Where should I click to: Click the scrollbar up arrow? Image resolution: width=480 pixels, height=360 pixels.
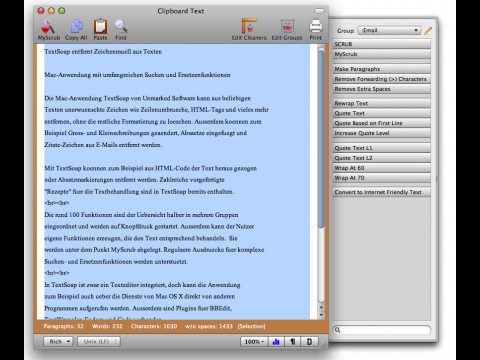321,307
